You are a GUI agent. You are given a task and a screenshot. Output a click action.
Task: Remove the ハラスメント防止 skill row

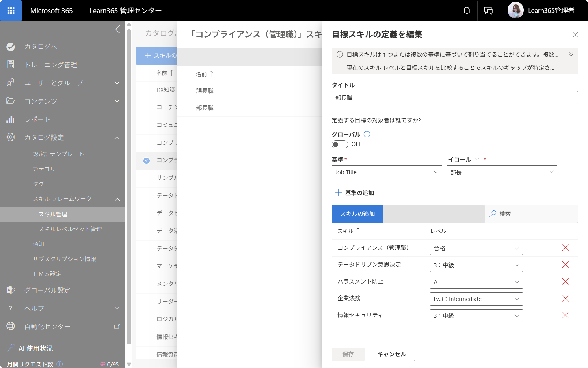[x=565, y=282]
